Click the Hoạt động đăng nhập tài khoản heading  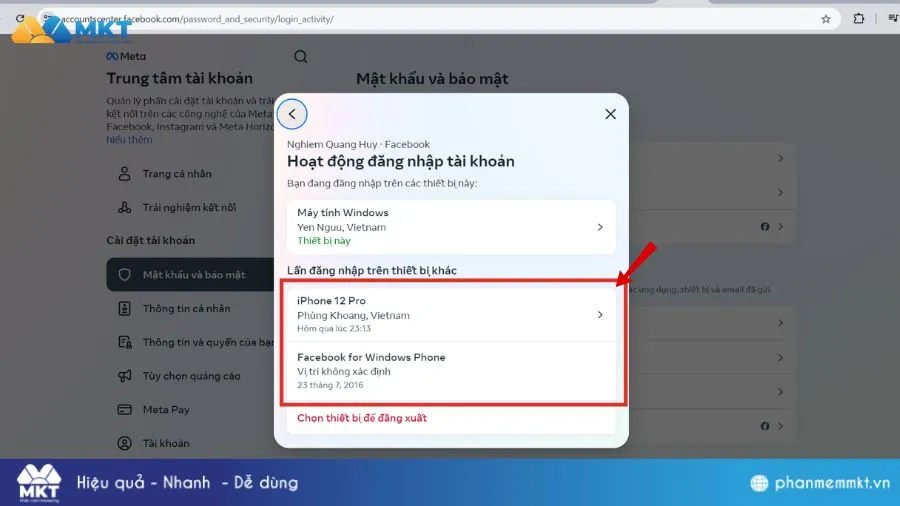tap(401, 161)
